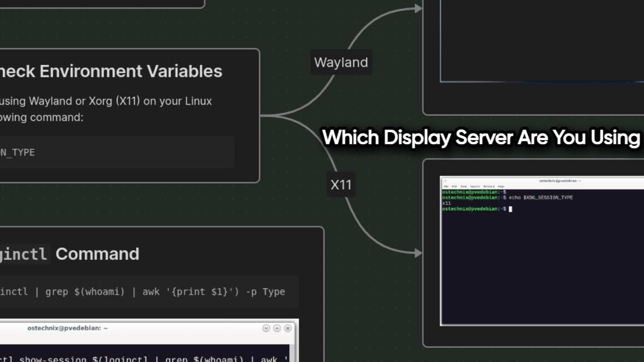Click the blinking block cursor in the terminal
The width and height of the screenshot is (644, 362).
pyautogui.click(x=510, y=209)
